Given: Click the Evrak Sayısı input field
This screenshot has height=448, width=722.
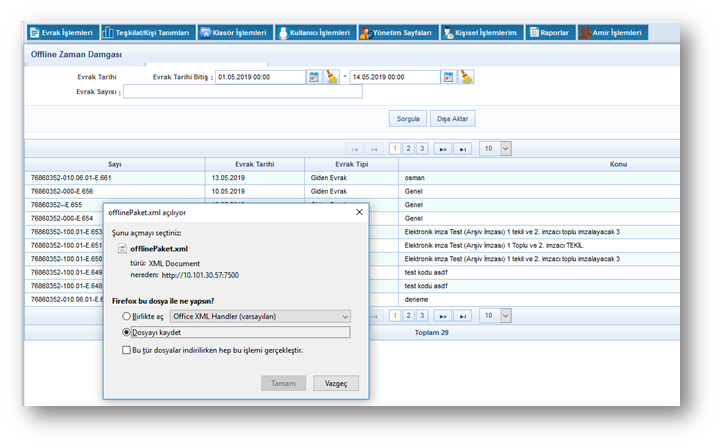Looking at the screenshot, I should (242, 92).
